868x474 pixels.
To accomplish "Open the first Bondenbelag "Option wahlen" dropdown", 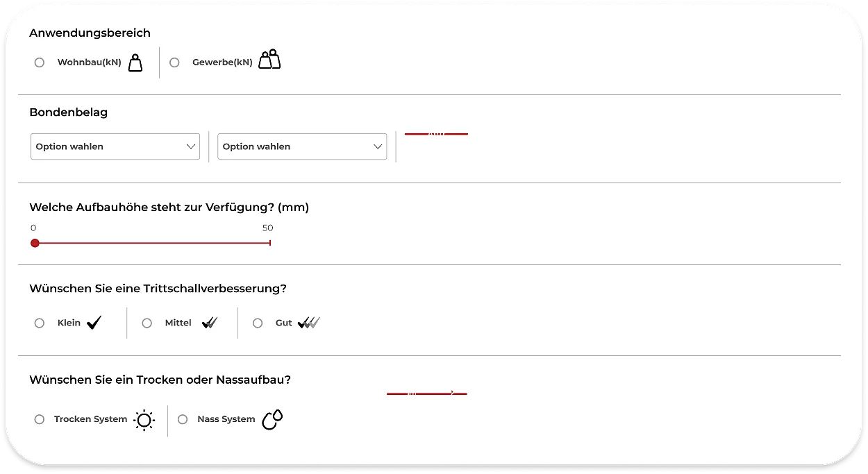I will click(115, 146).
